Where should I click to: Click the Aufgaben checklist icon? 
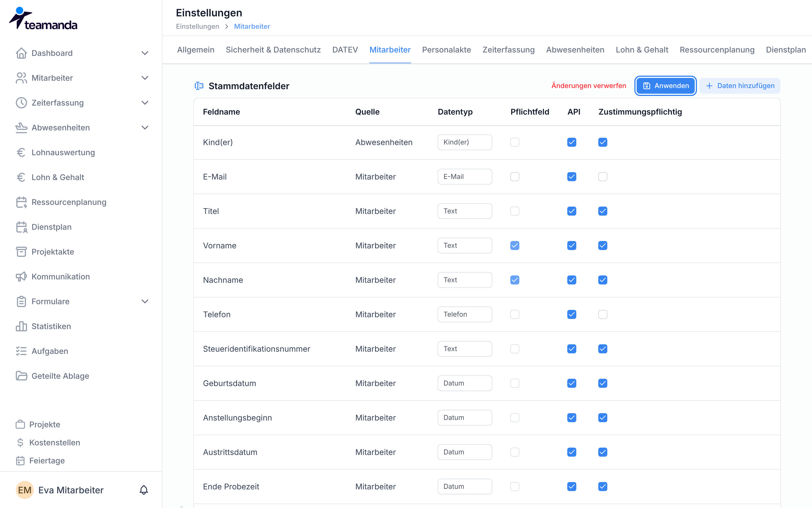[21, 351]
